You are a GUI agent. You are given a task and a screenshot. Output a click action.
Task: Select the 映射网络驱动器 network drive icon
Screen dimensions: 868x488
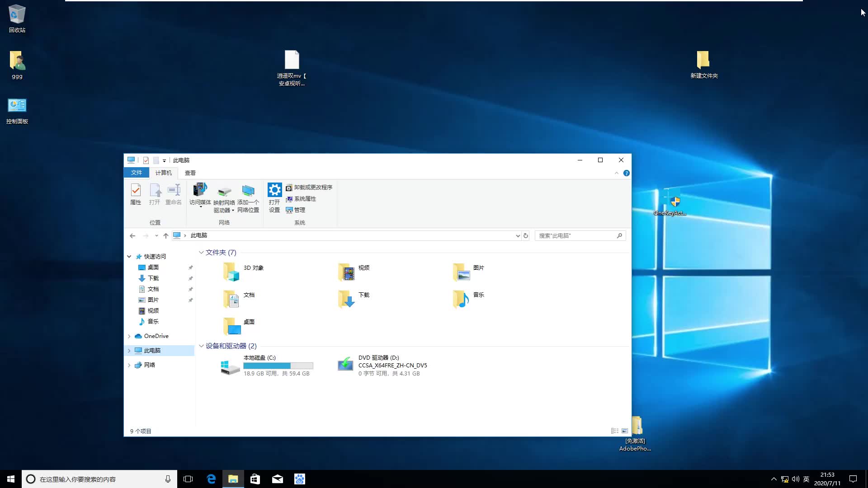(224, 194)
